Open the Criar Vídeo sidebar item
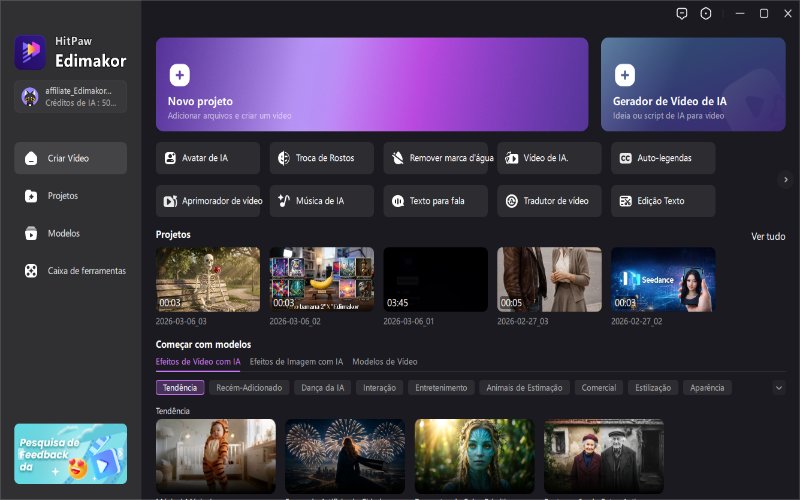The image size is (800, 500). point(70,158)
